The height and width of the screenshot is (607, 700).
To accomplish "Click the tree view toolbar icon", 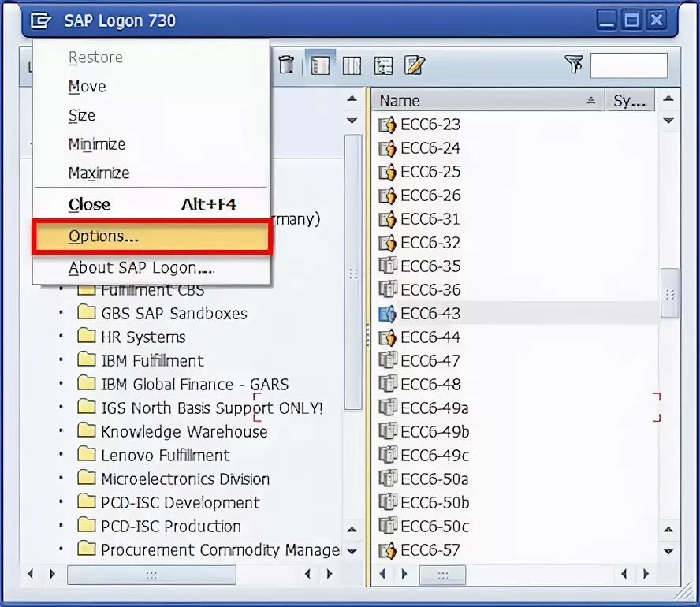I will [383, 65].
